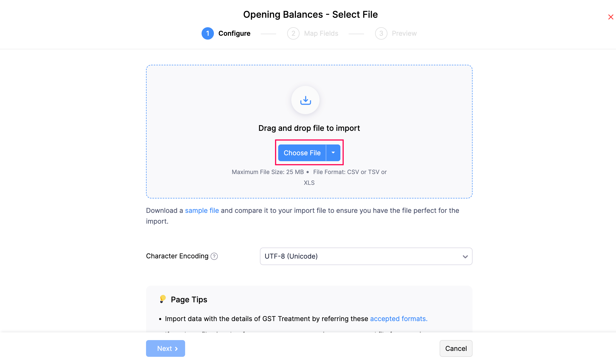Click the Cancel button
The width and height of the screenshot is (616, 364).
(456, 348)
